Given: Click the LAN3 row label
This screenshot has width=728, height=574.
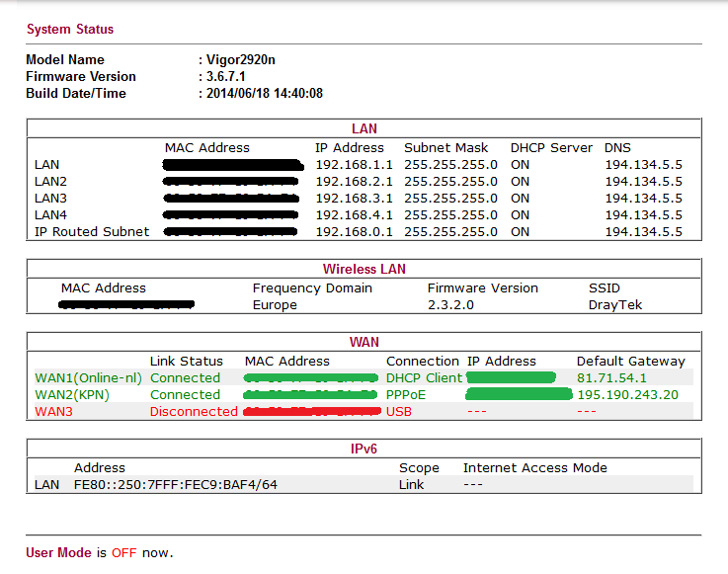Looking at the screenshot, I should click(x=50, y=199).
